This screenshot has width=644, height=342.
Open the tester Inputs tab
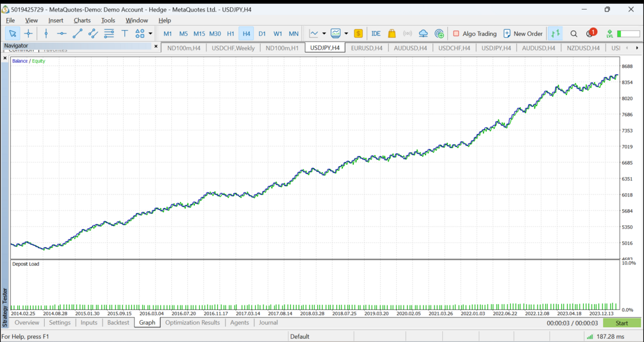click(x=88, y=323)
